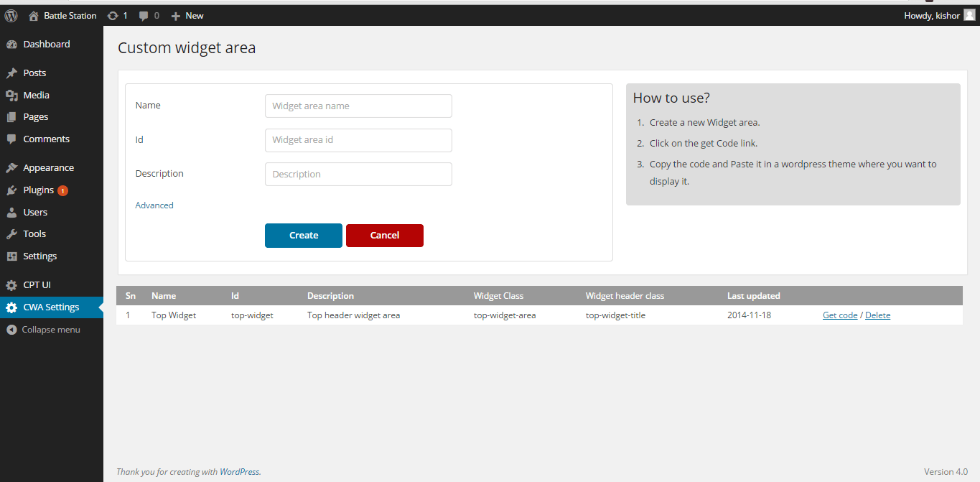980x482 pixels.
Task: Expand the Advanced options in the form
Action: pyautogui.click(x=154, y=205)
